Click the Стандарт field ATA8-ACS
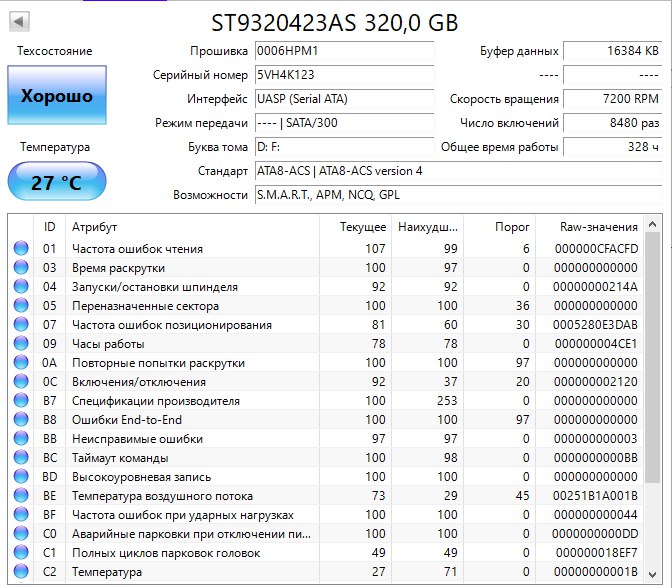The image size is (672, 588). point(459,171)
